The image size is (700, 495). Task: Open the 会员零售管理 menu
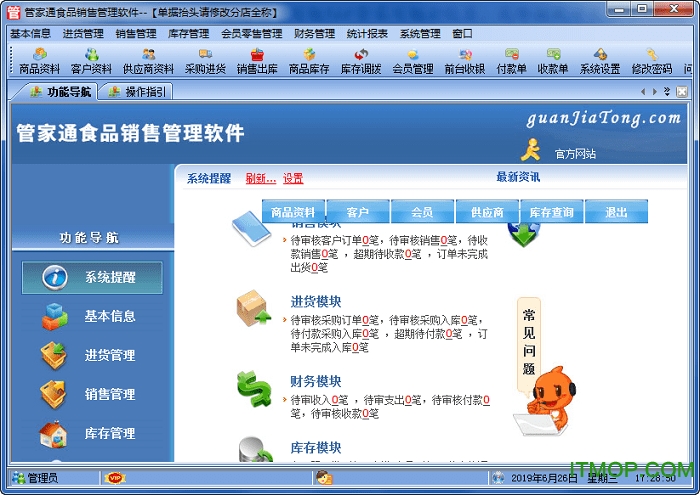click(x=252, y=33)
